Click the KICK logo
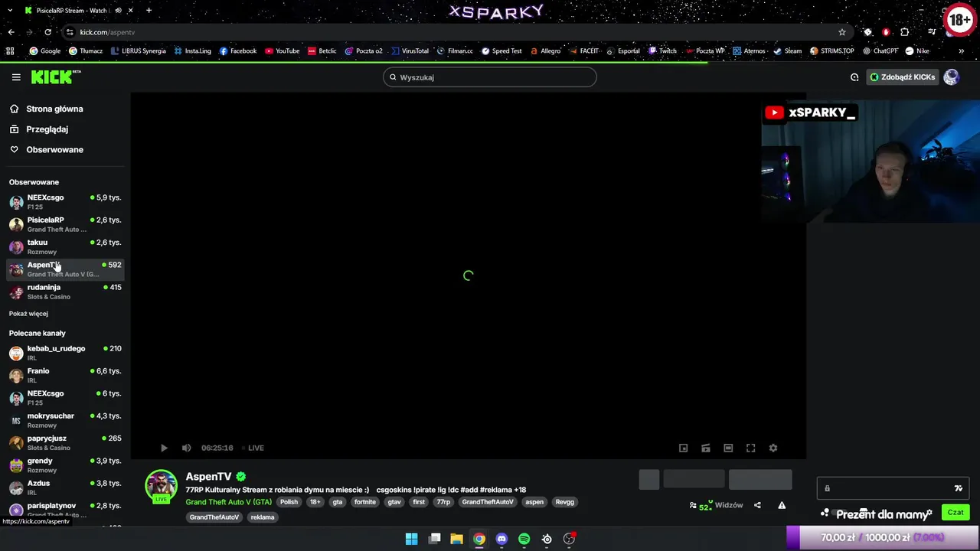The width and height of the screenshot is (980, 551). 56,77
